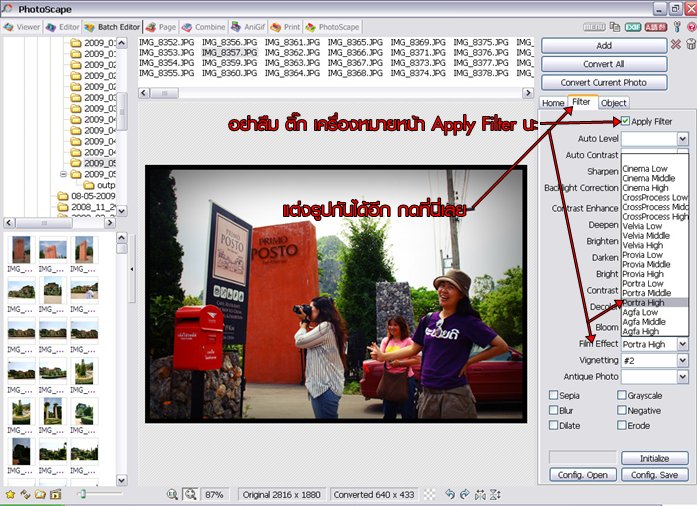
Task: Clear the list with the trash bin icon
Action: (690, 44)
